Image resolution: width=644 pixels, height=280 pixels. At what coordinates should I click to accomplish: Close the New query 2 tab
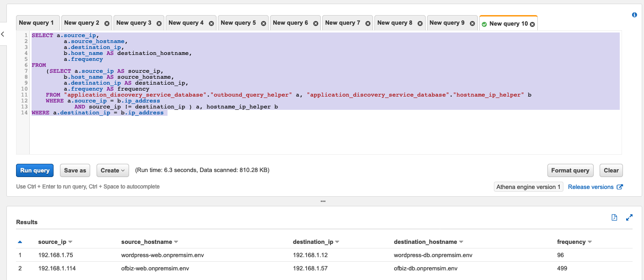[107, 22]
